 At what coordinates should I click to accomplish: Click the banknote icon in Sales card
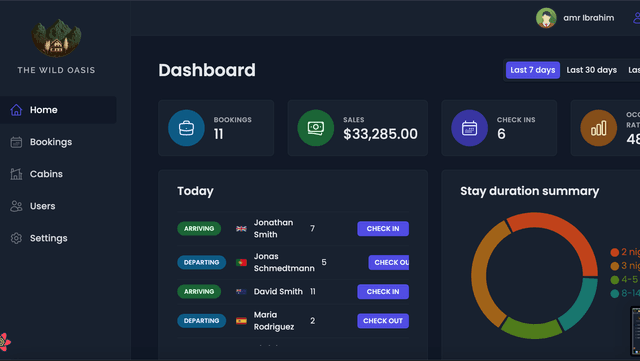(x=316, y=128)
